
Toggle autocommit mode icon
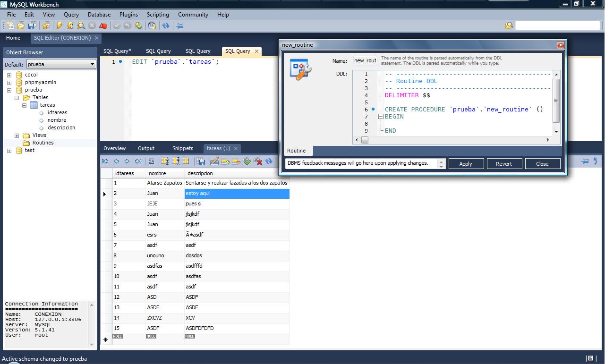coord(138,25)
